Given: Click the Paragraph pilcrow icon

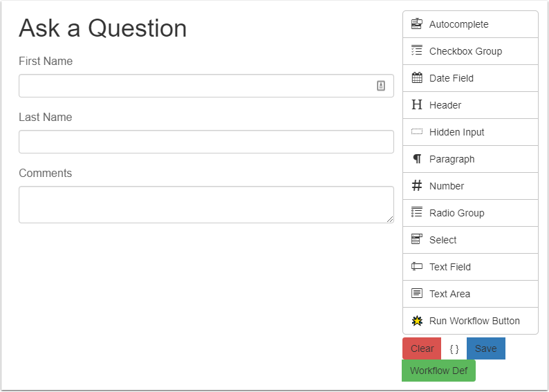Looking at the screenshot, I should [416, 159].
